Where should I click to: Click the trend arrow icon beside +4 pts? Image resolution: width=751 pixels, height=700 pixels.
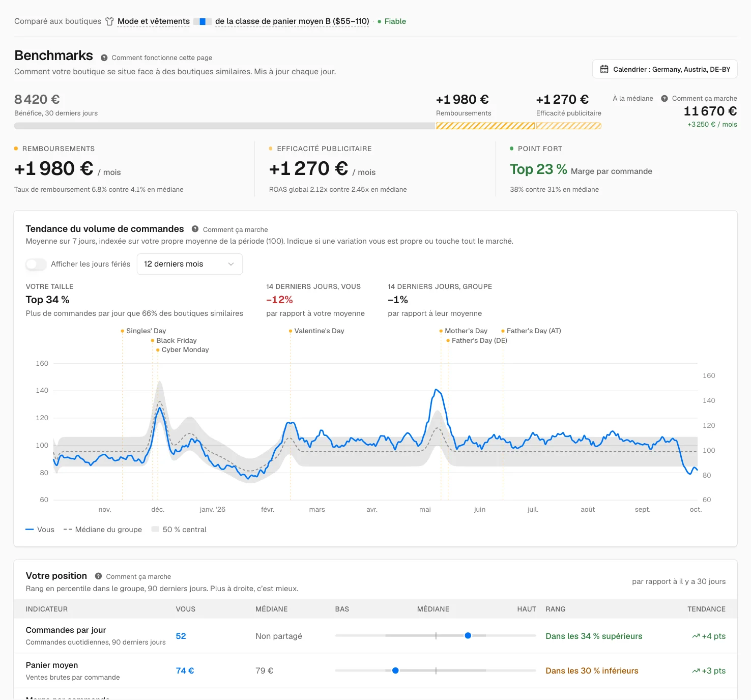[696, 636]
